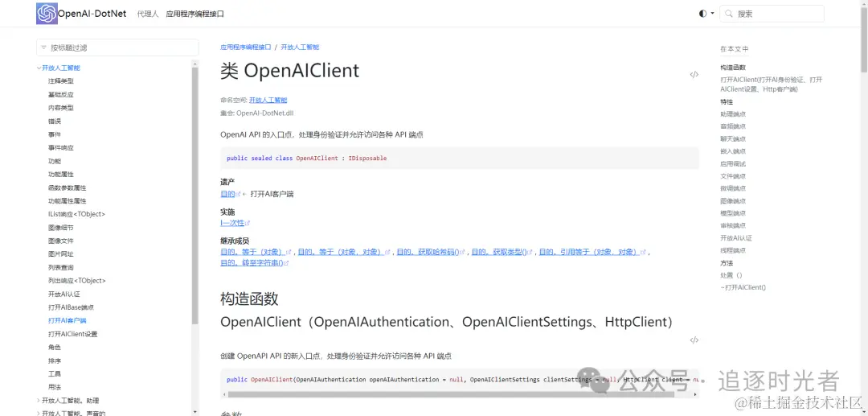Jump to 文件端点 in the article outline
868x416 pixels.
733,176
